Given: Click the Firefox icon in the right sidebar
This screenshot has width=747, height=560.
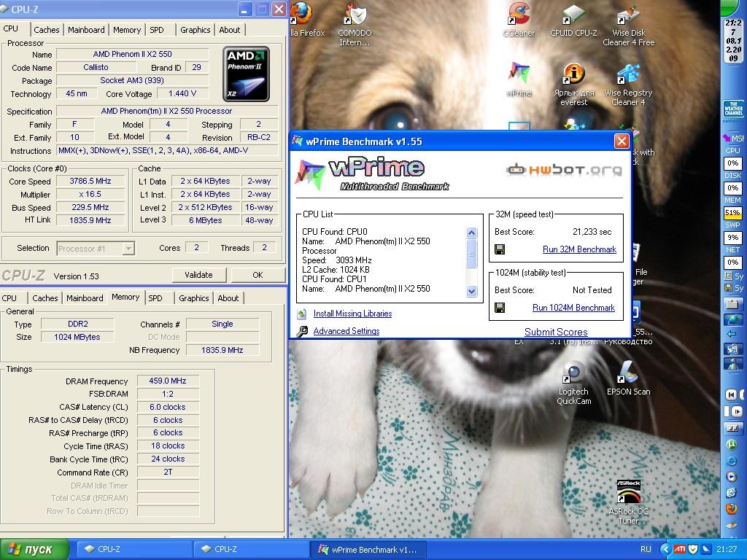Looking at the screenshot, I should tap(731, 508).
